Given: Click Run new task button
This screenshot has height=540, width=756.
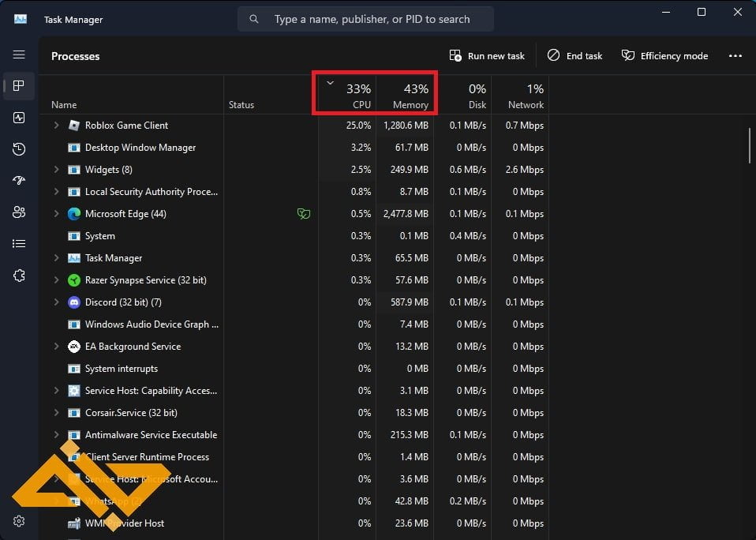Looking at the screenshot, I should (487, 56).
